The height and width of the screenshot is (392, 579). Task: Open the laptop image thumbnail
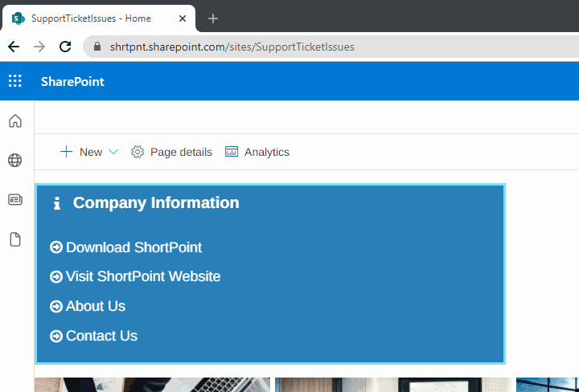[x=152, y=385]
